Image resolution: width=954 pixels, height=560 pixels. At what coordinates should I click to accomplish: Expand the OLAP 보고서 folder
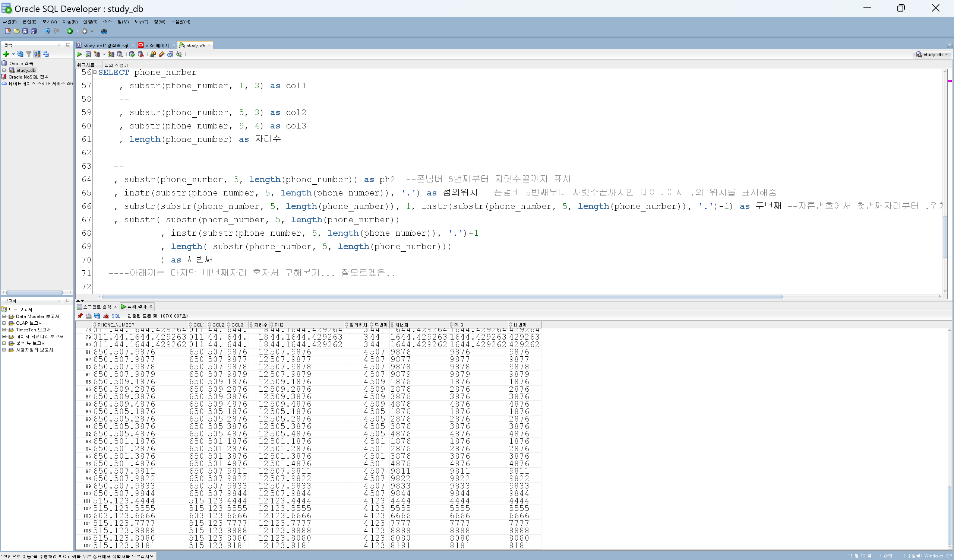[4, 323]
